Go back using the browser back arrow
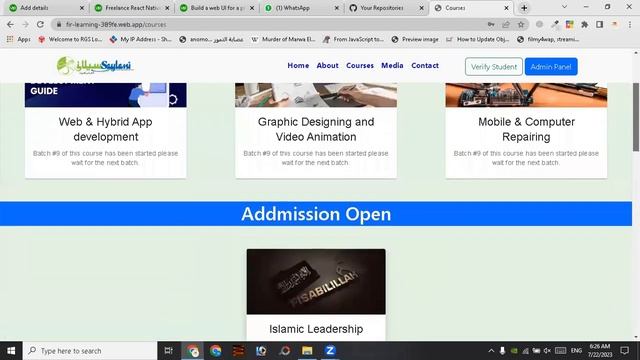640x360 pixels. click(x=10, y=24)
